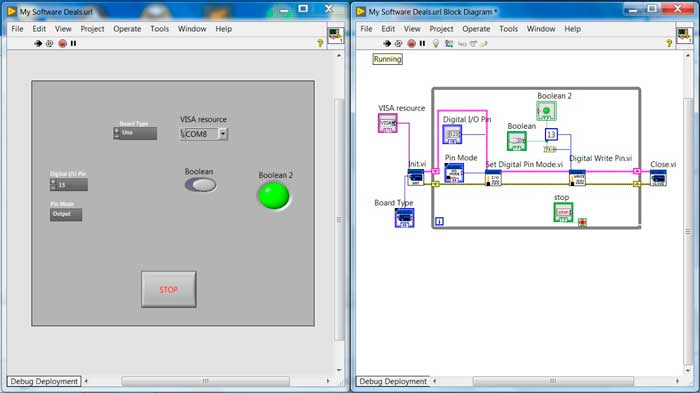Select the Digital I/O Pin terminal
Screen dimensions: 700x393
click(x=452, y=134)
